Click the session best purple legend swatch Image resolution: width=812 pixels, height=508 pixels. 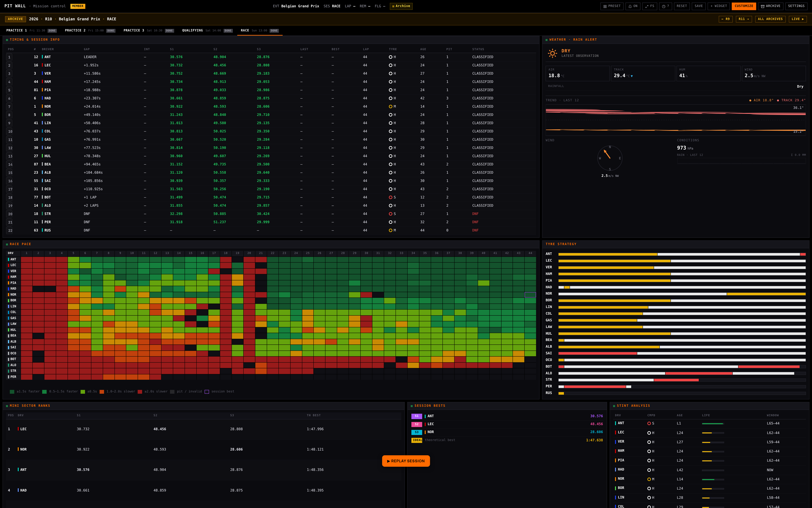[x=207, y=392]
